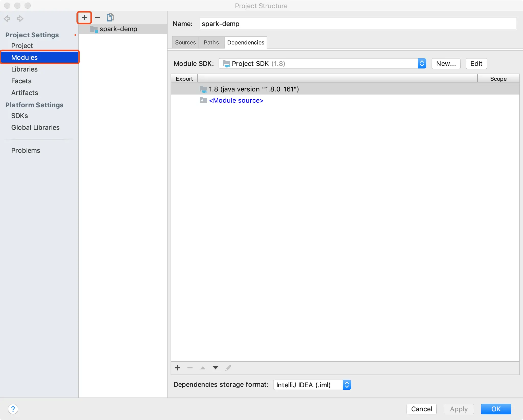Click the add module plus icon
The image size is (523, 420).
tap(85, 18)
